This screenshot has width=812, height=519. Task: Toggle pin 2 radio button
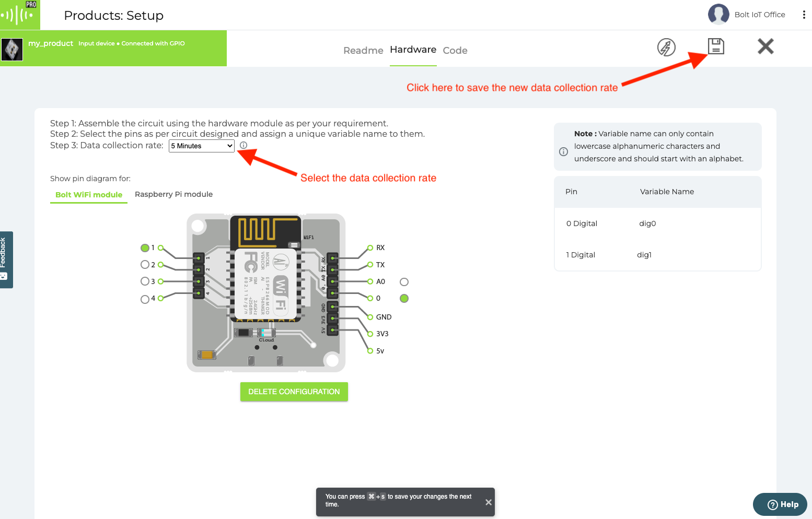pyautogui.click(x=145, y=265)
